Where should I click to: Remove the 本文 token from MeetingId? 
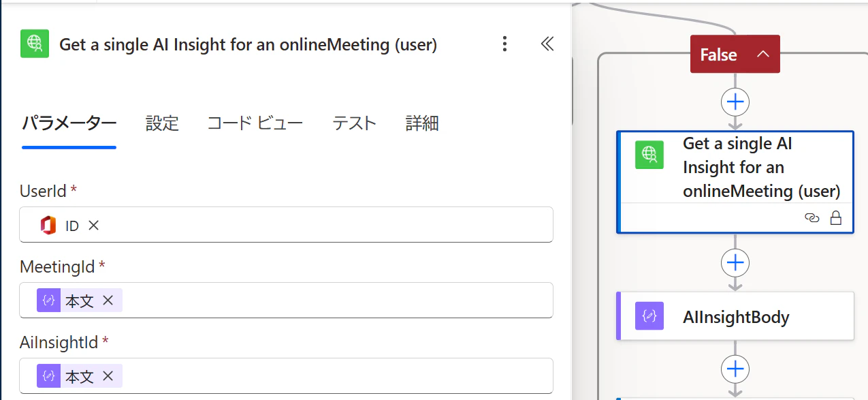click(x=108, y=301)
